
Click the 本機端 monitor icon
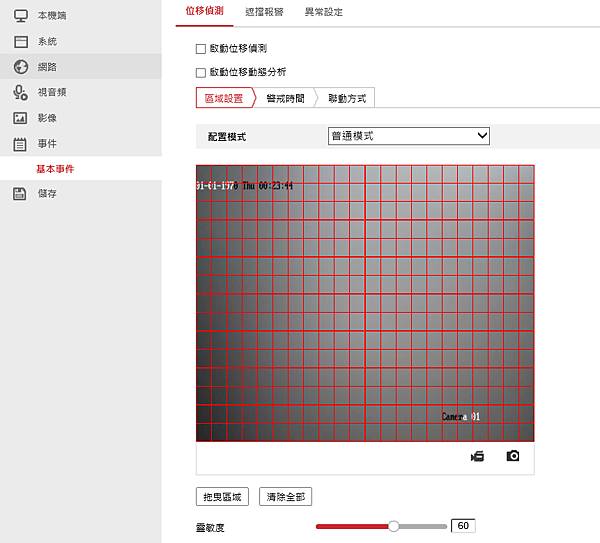[21, 16]
